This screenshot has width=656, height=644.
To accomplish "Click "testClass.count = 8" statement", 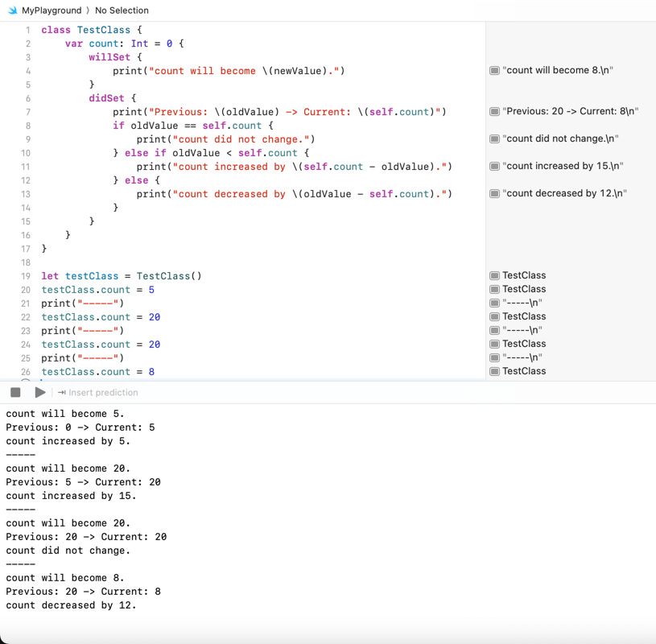I will coord(98,372).
